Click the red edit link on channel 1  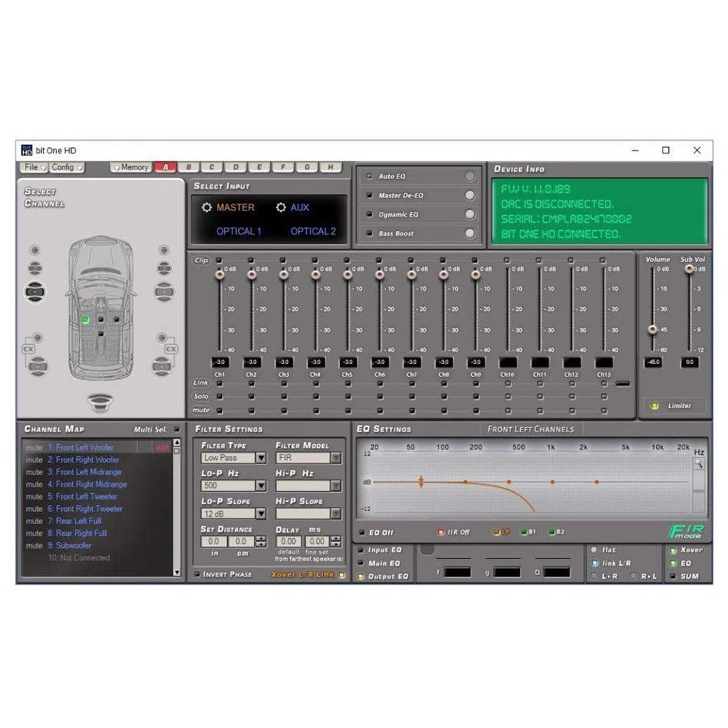point(163,448)
